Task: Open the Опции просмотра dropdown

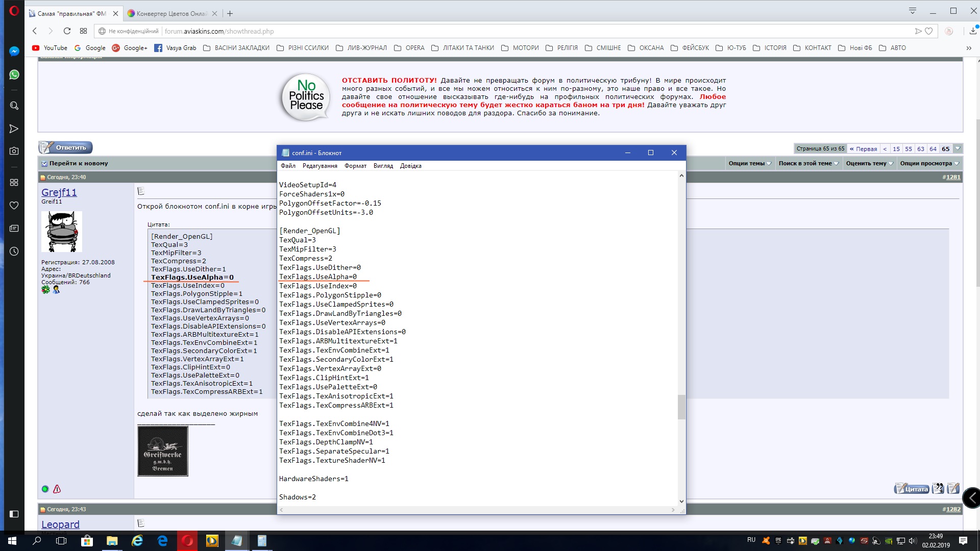Action: [x=929, y=163]
